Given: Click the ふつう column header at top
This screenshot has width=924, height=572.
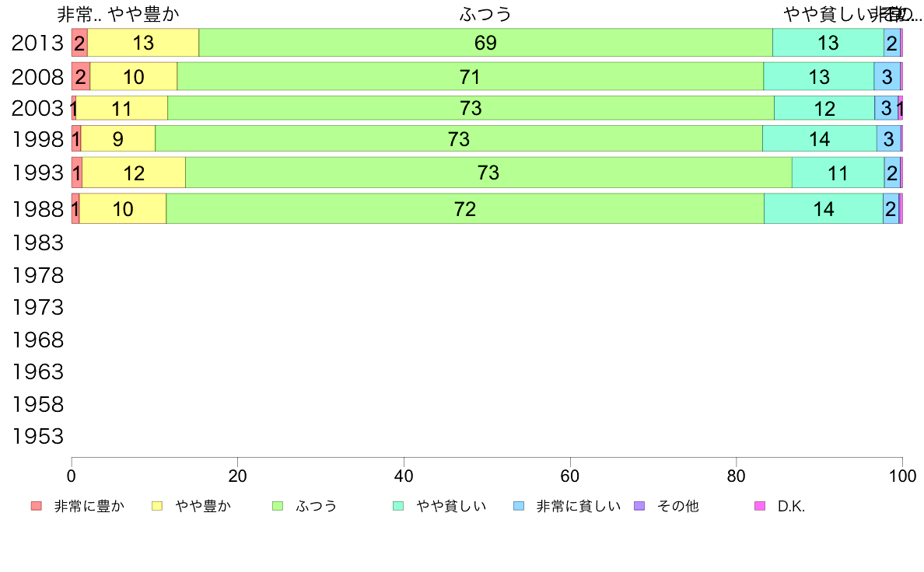Looking at the screenshot, I should [x=485, y=14].
